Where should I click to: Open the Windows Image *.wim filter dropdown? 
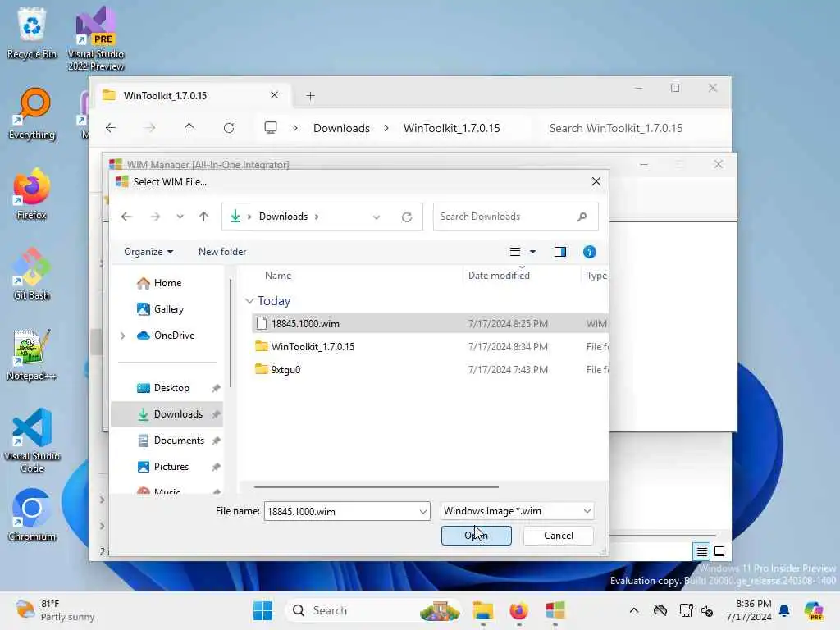[517, 511]
